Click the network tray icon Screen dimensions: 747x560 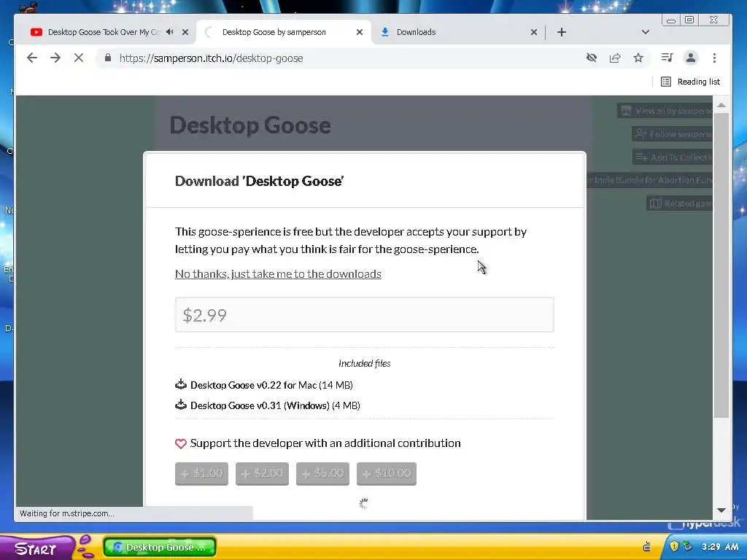click(x=686, y=546)
